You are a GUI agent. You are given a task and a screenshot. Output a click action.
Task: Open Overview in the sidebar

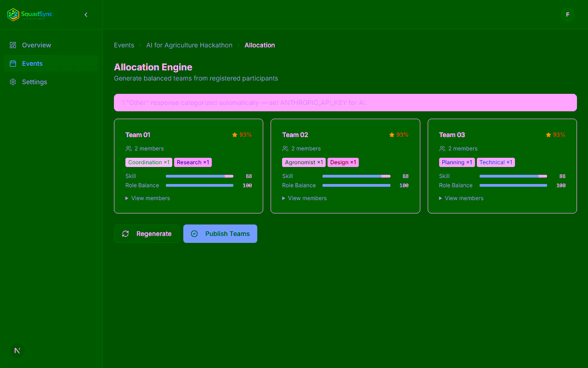pyautogui.click(x=51, y=45)
